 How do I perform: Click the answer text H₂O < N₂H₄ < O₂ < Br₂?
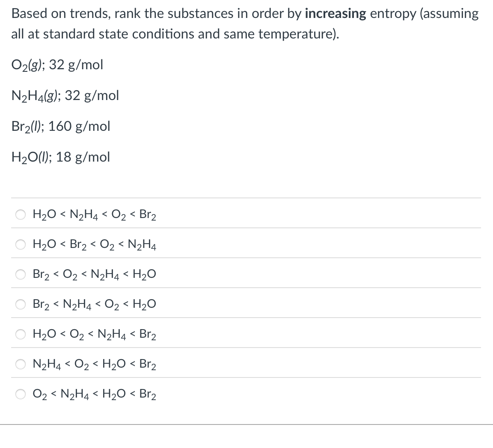click(94, 215)
